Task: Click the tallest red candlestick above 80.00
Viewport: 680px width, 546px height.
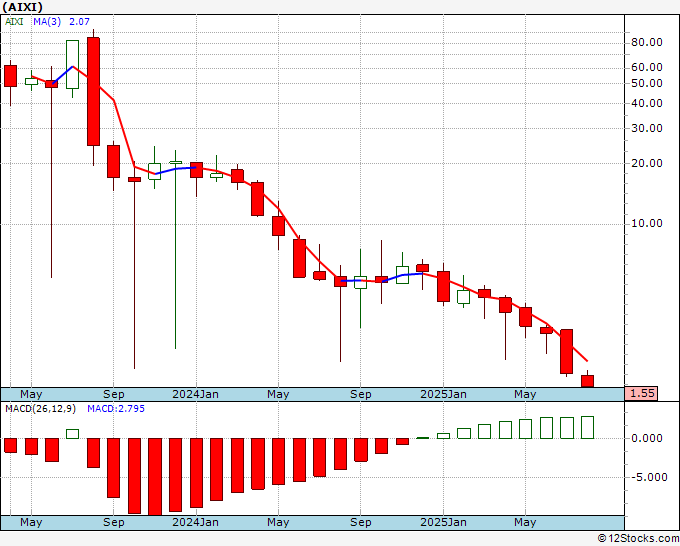Action: (x=93, y=92)
